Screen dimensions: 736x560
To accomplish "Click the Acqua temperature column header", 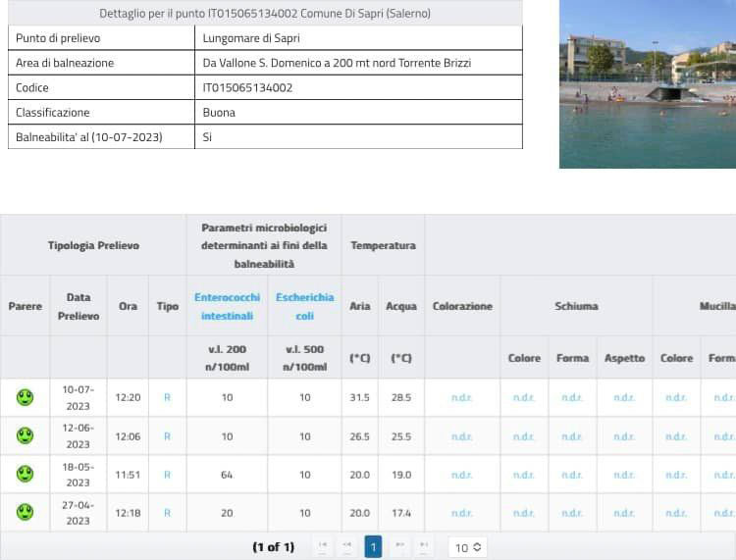I will [401, 306].
